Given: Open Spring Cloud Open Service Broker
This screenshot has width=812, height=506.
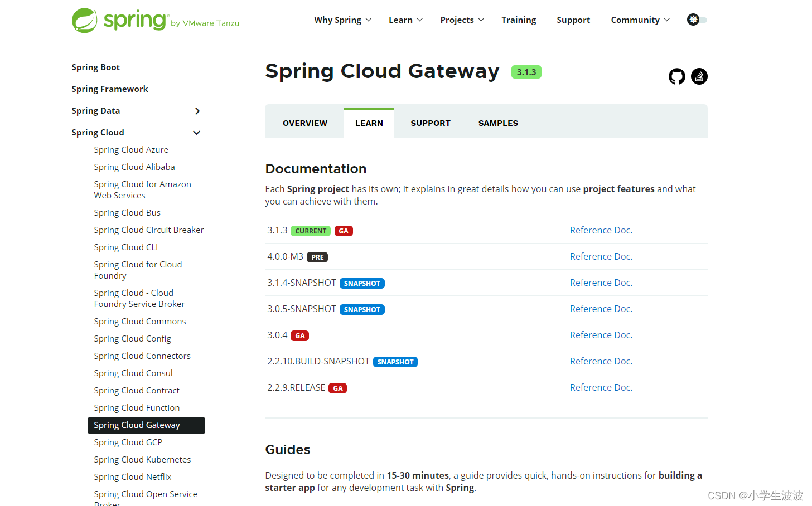Looking at the screenshot, I should (x=146, y=499).
